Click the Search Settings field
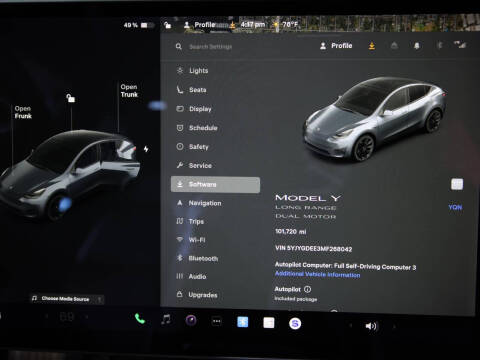The width and height of the screenshot is (480, 360). pos(211,47)
